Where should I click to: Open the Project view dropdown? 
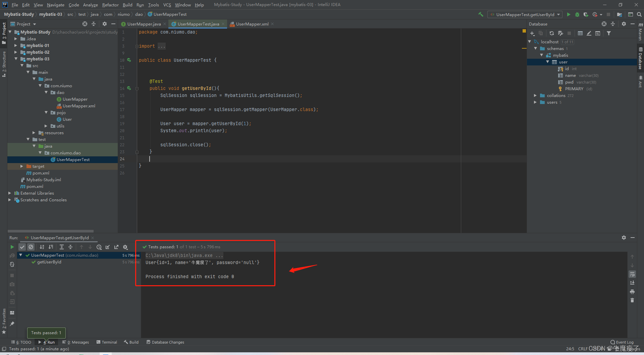[23, 24]
